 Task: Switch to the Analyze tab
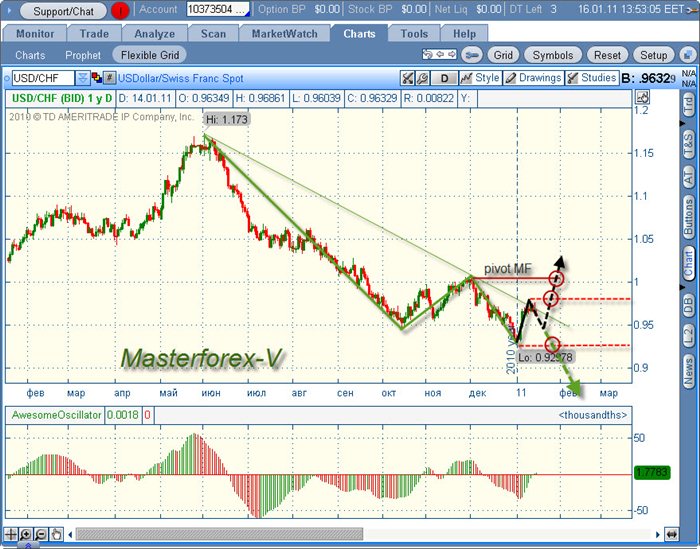[x=154, y=33]
